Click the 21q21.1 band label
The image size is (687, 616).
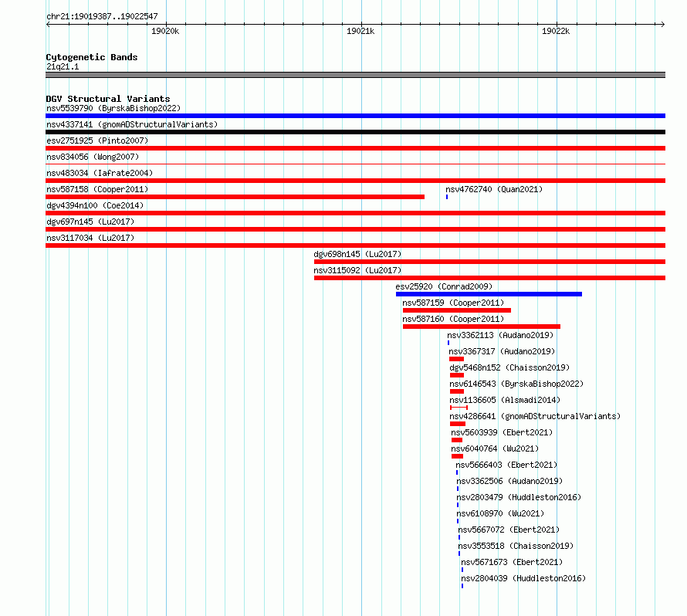point(63,66)
